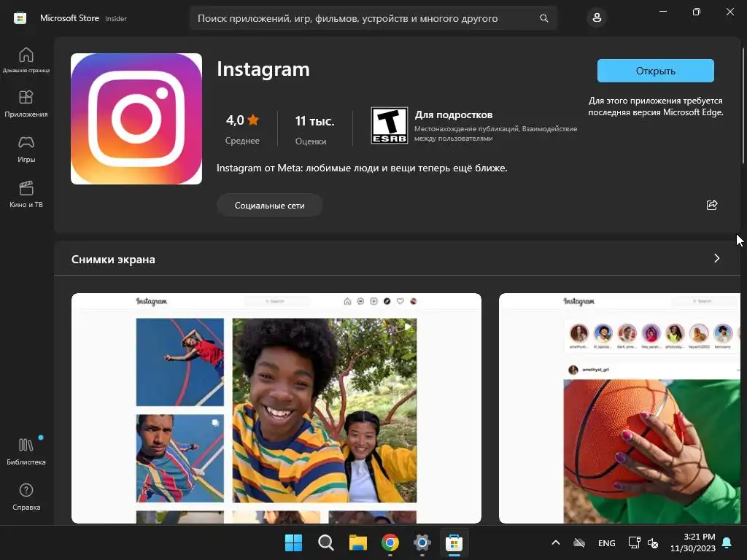This screenshot has height=560, width=747.
Task: Click the orange star rating icon
Action: point(253,120)
